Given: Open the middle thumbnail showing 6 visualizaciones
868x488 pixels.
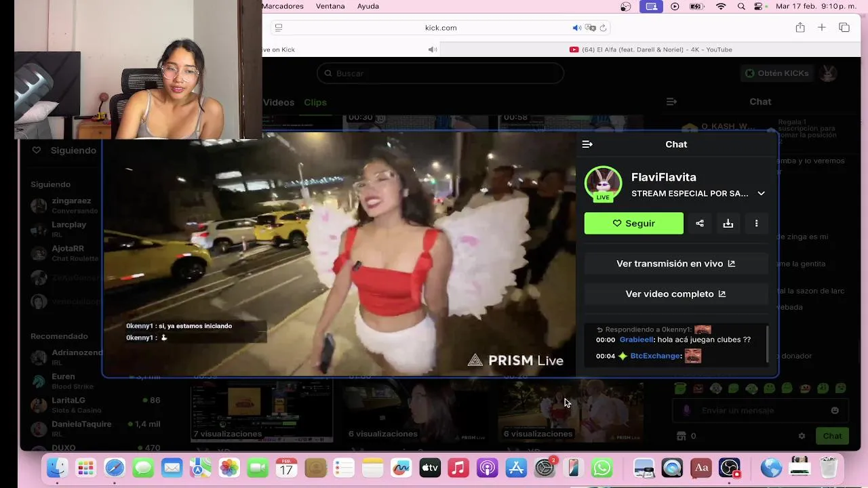Looking at the screenshot, I should (416, 412).
